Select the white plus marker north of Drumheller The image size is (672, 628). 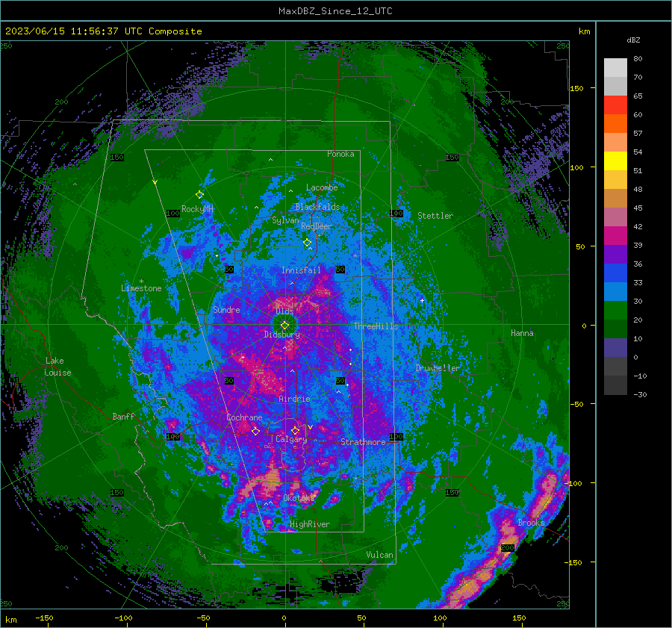tap(422, 300)
